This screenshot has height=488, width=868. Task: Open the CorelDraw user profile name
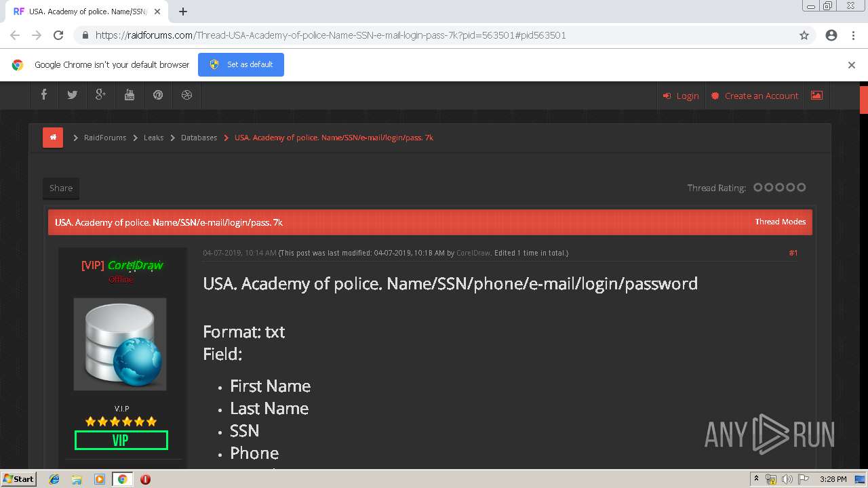tap(135, 265)
